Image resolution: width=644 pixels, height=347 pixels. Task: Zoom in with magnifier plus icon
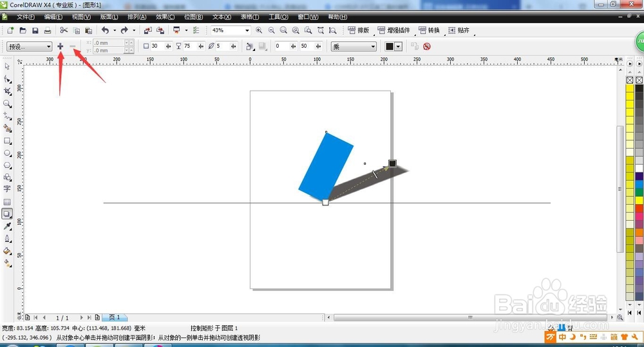click(259, 30)
